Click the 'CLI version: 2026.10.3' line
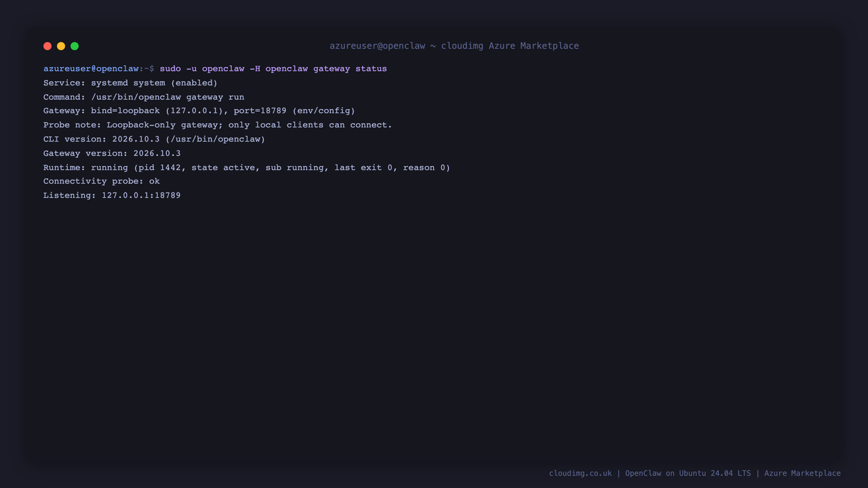The width and height of the screenshot is (868, 488). tap(154, 139)
